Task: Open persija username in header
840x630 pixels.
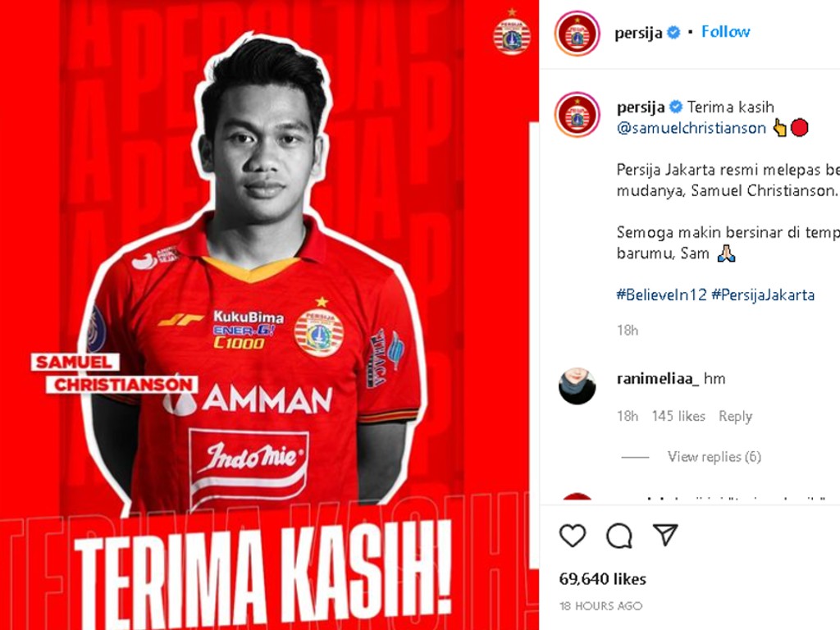Action: point(638,33)
